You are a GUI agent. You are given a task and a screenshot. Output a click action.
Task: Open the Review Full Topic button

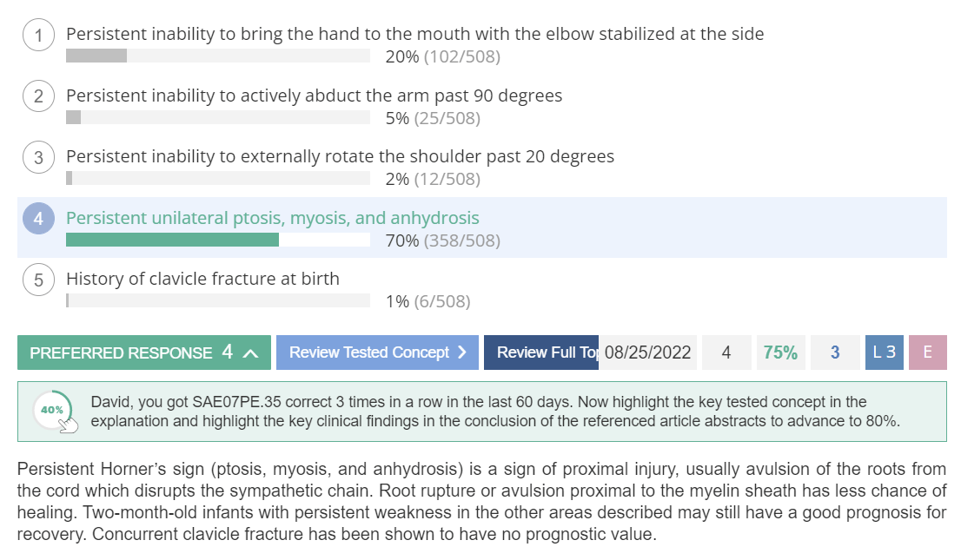(541, 352)
